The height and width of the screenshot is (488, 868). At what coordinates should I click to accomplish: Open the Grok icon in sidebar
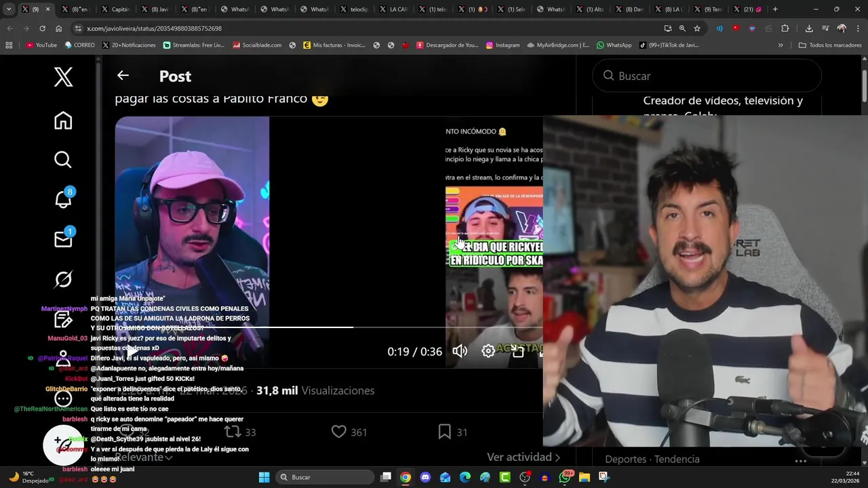(x=63, y=279)
